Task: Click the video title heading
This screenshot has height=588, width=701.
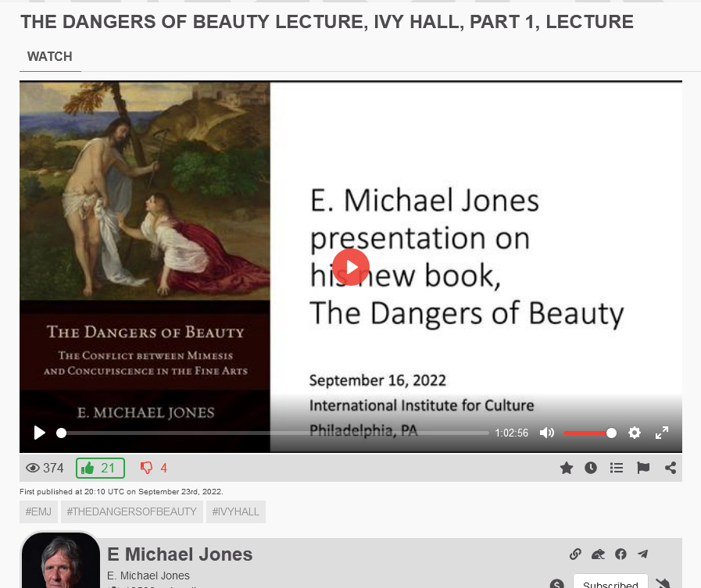Action: (x=327, y=22)
